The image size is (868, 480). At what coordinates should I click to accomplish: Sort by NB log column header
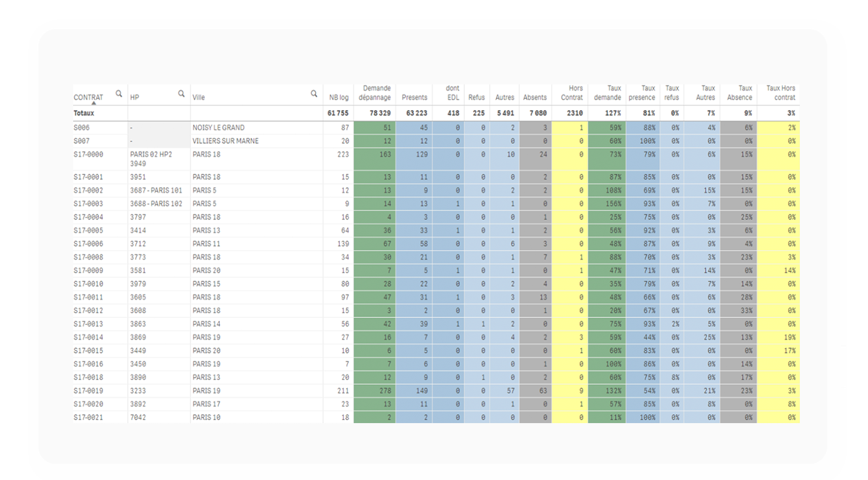click(339, 97)
